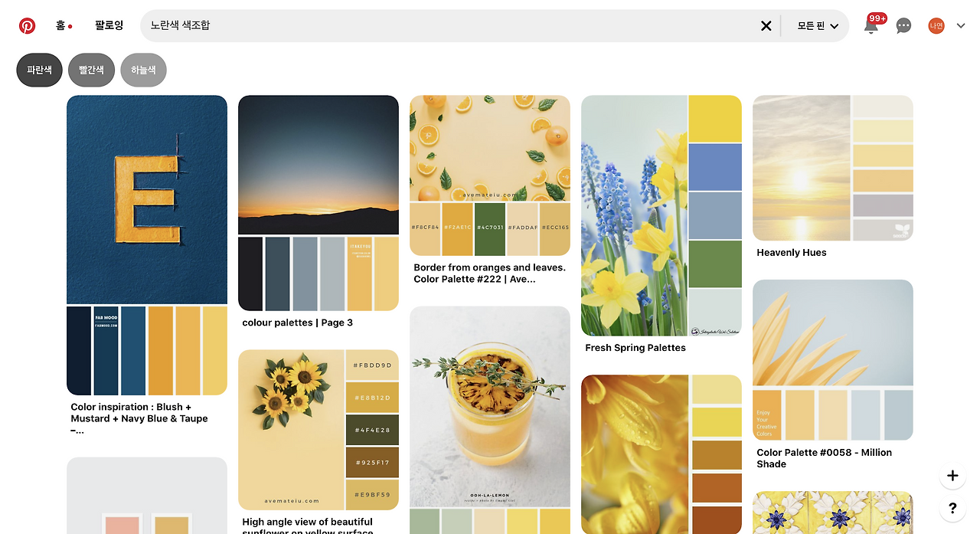This screenshot has height=534, width=980.
Task: Open the notifications bell icon
Action: pos(871,26)
